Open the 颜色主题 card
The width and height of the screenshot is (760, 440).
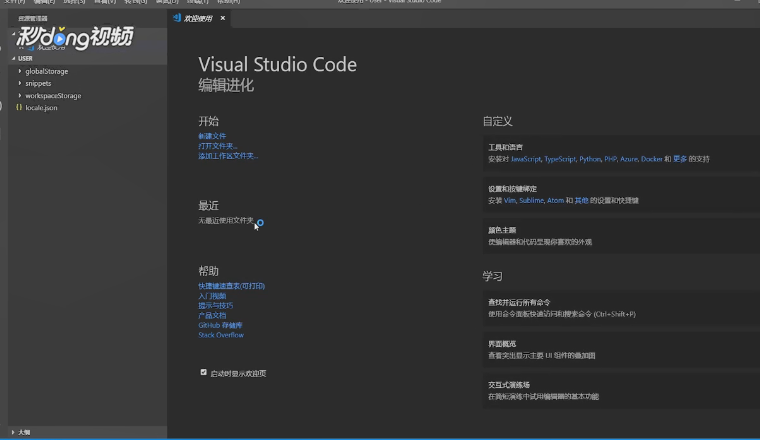coord(621,236)
